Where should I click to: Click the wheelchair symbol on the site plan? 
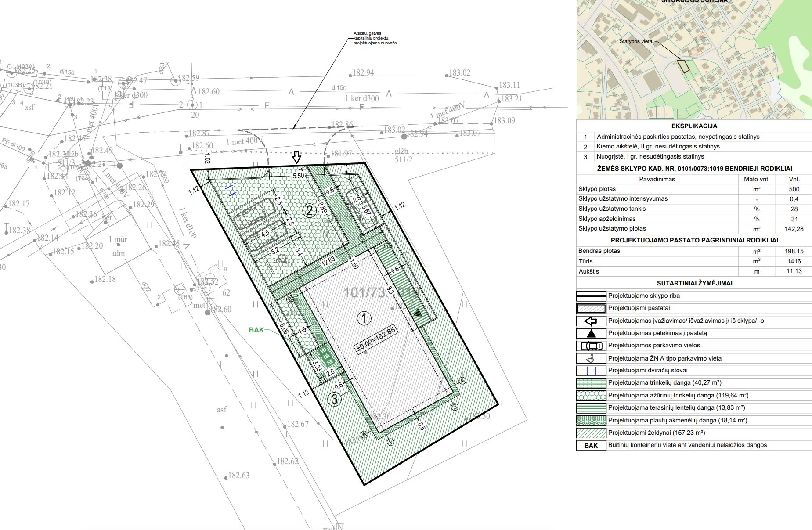281,259
